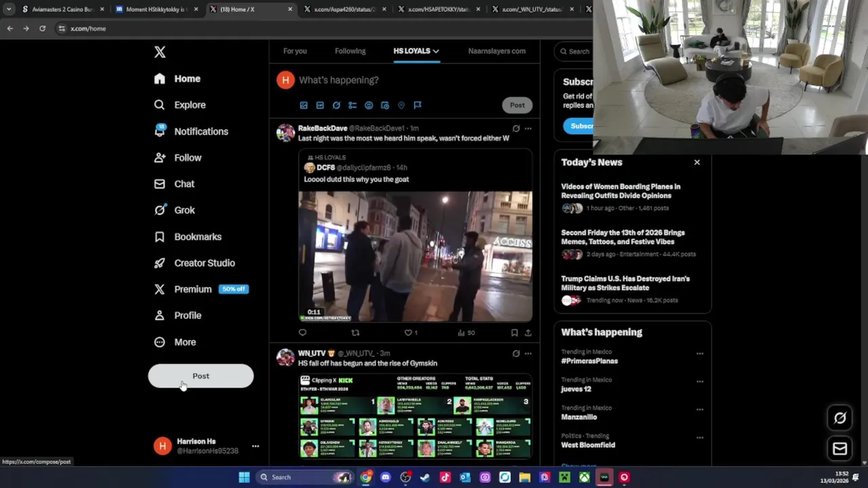The height and width of the screenshot is (488, 868).
Task: Like RakeBackDave's post
Action: [411, 333]
